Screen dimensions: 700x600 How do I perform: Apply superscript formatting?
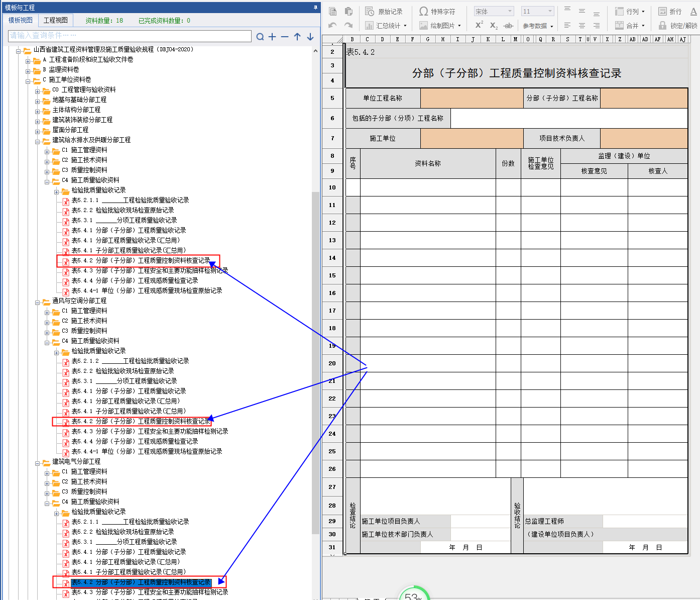(x=479, y=25)
